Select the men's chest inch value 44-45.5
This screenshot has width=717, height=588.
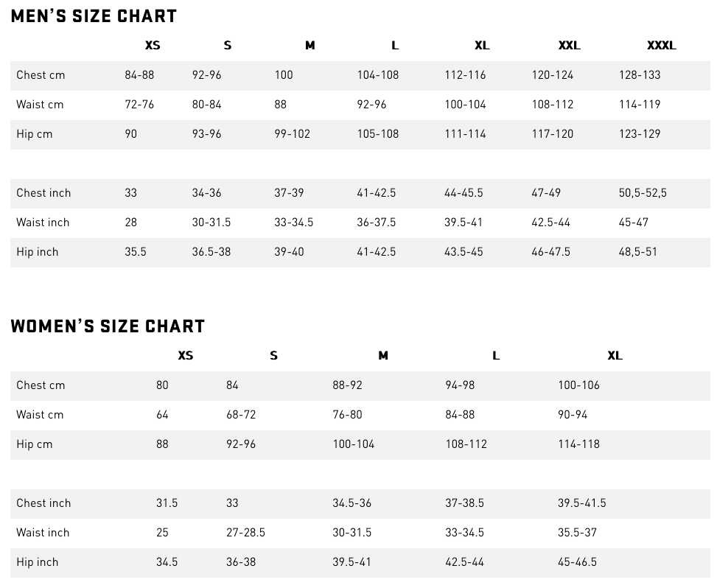(464, 193)
